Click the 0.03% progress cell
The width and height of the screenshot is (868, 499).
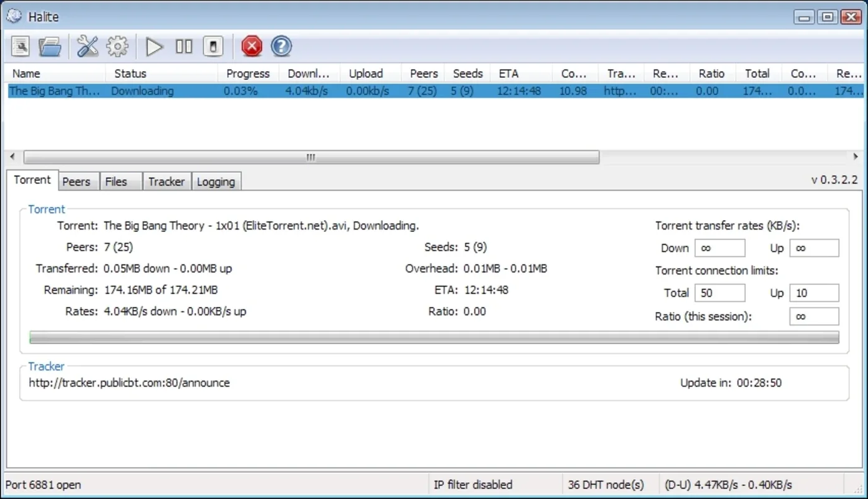click(x=241, y=91)
